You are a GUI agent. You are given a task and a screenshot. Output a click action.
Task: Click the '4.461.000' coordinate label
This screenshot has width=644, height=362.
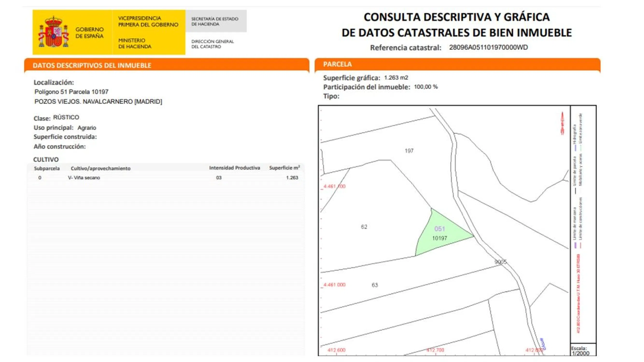(x=334, y=285)
